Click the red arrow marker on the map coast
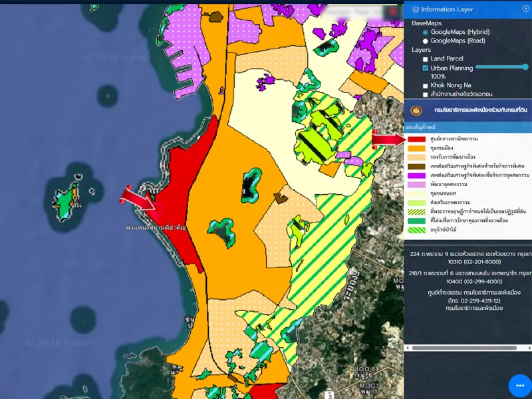Viewport: 532px width, 399px height. (138, 198)
